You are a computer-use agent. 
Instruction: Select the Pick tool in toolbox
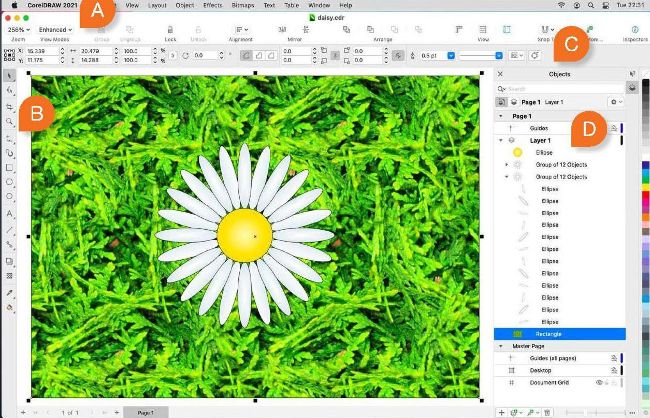coord(10,76)
